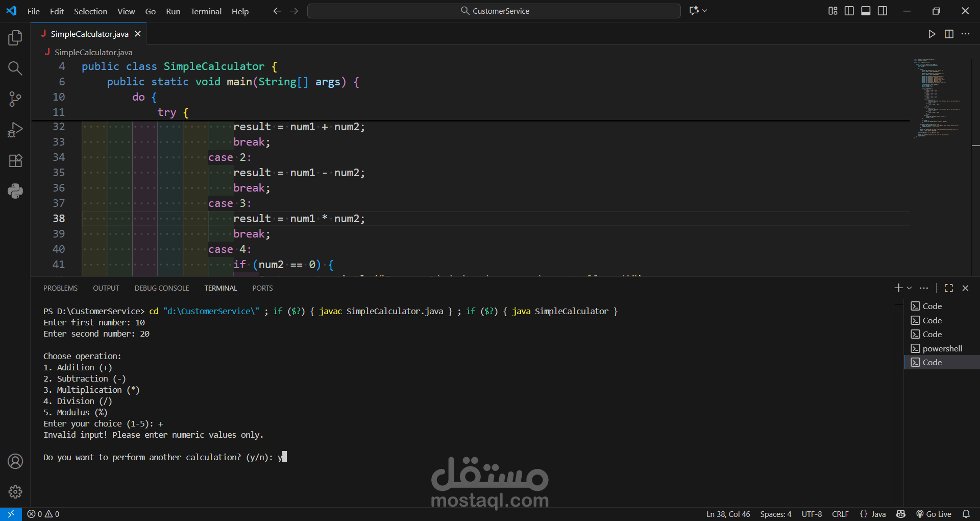
Task: Maximize the terminal panel size
Action: point(949,288)
